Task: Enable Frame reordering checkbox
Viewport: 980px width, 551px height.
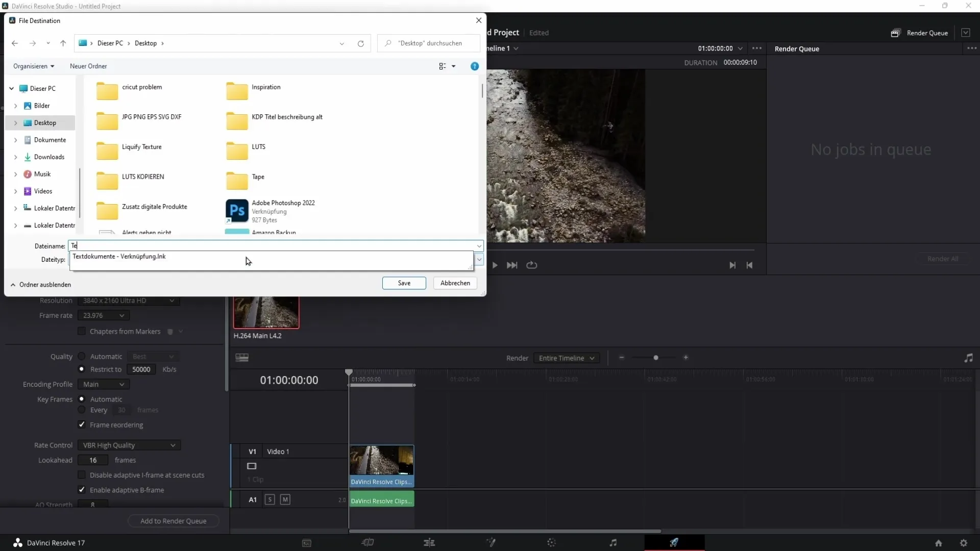Action: point(82,424)
